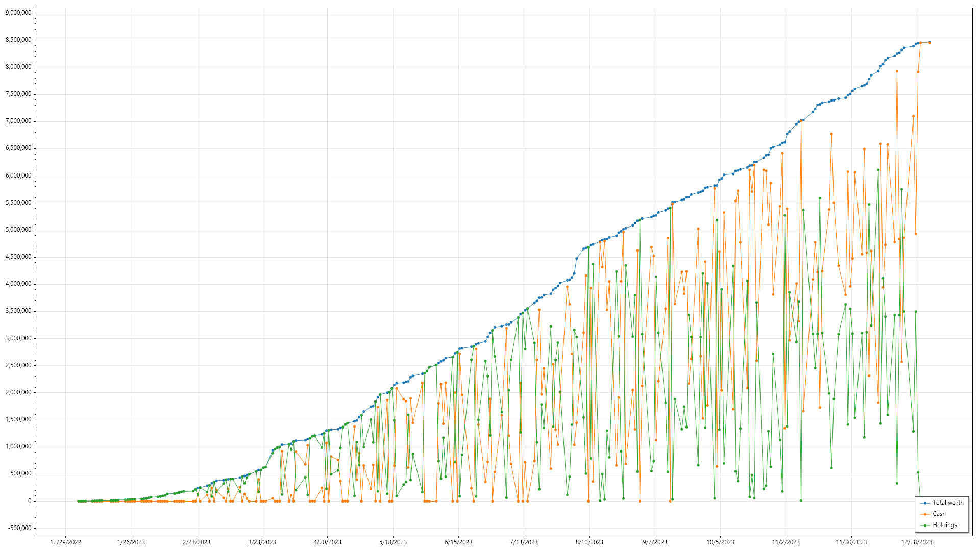This screenshot has height=551, width=980.
Task: Click the 0 value y-axis label
Action: click(30, 501)
